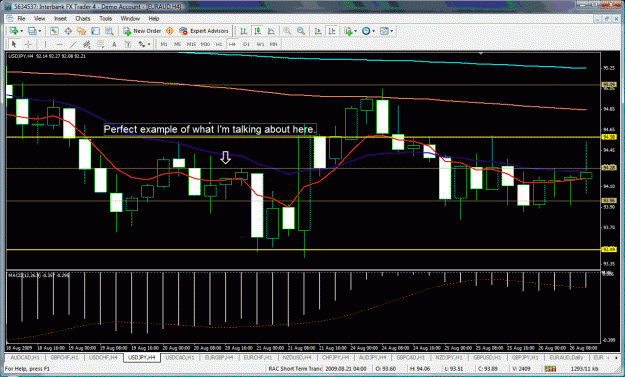Toggle the H4 period button
Viewport: 625px width, 377px height.
coord(232,44)
